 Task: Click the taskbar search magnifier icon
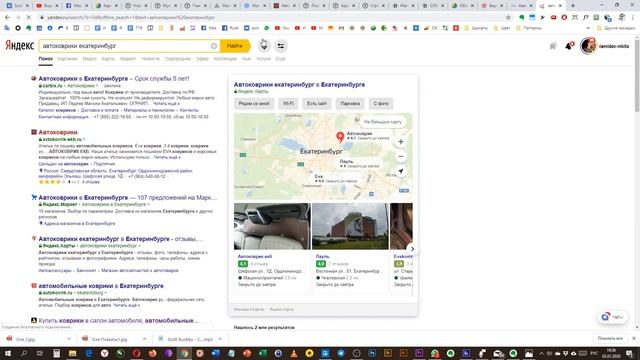[24, 353]
